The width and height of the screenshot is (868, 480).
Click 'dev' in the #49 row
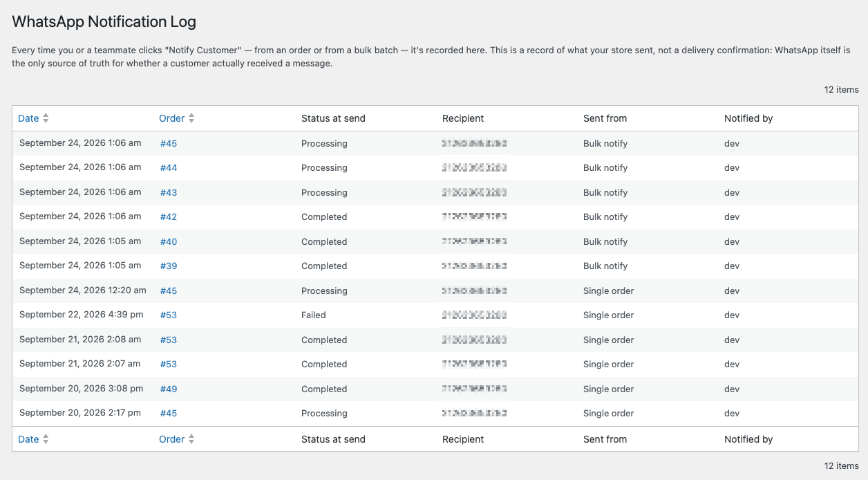(732, 389)
